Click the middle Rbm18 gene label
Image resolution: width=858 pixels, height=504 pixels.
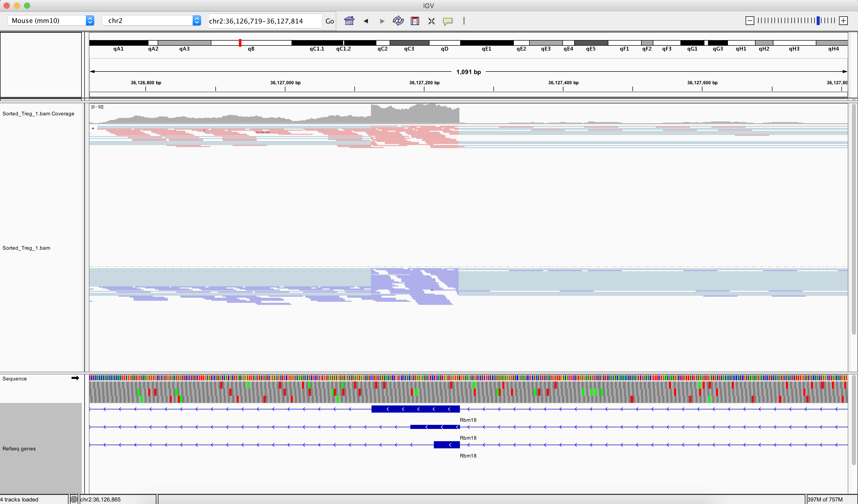pyautogui.click(x=468, y=438)
